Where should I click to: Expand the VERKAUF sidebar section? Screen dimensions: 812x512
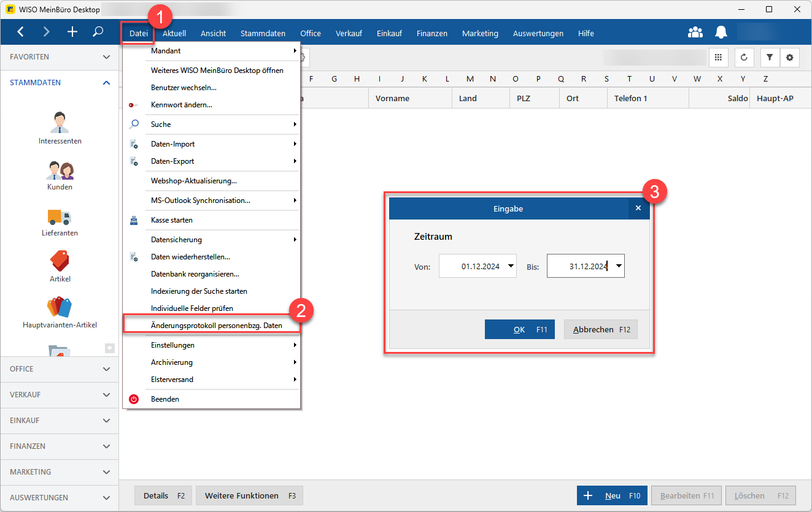[x=60, y=395]
